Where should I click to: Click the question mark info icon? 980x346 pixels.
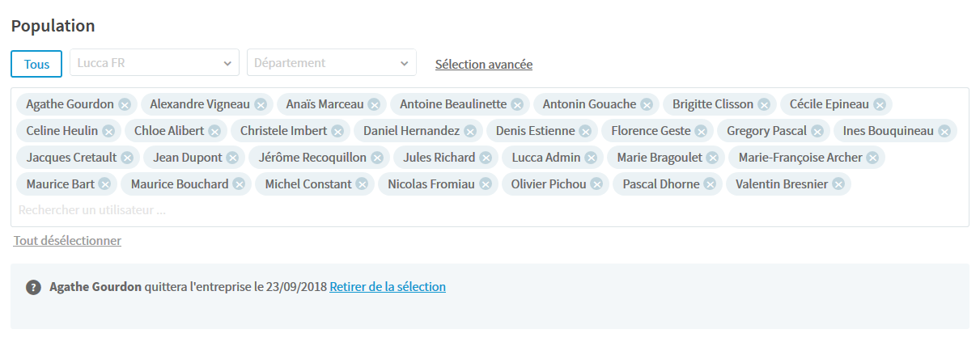[x=33, y=287]
